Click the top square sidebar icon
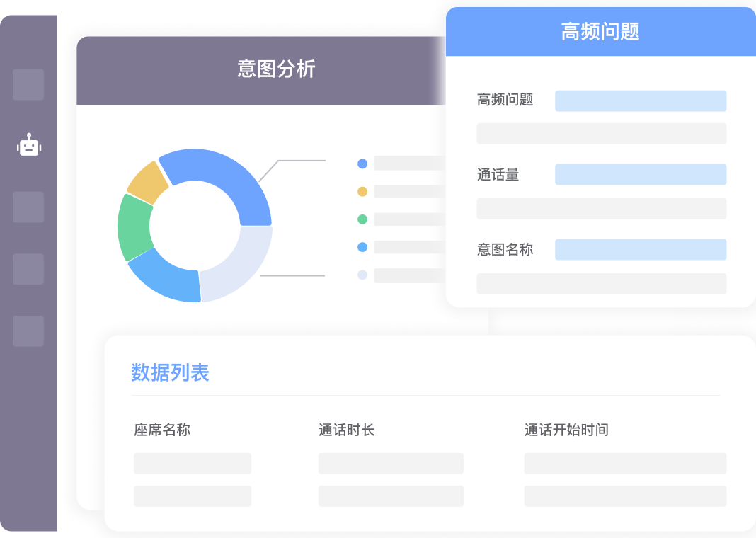 coord(28,84)
